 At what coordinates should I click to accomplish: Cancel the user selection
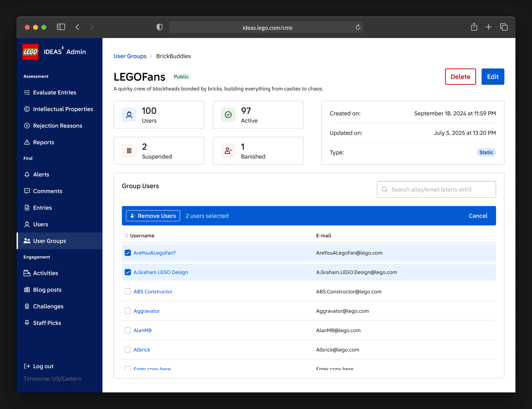coord(478,216)
